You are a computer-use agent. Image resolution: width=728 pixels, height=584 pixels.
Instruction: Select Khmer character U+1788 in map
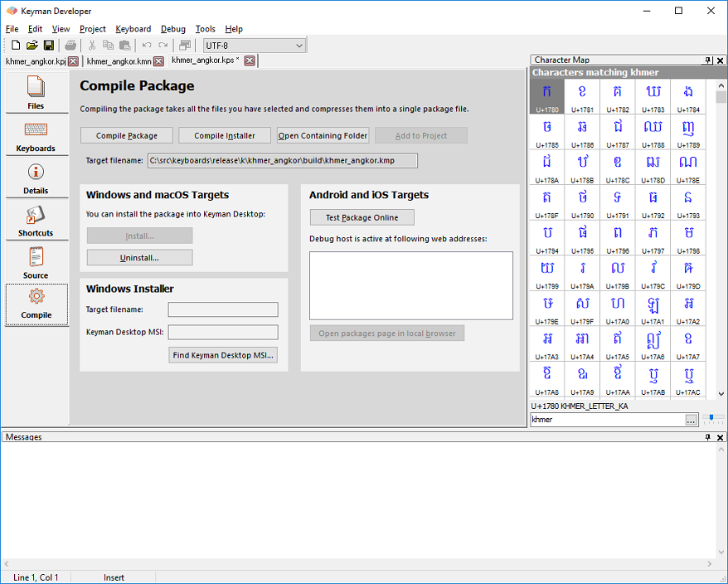click(x=653, y=132)
